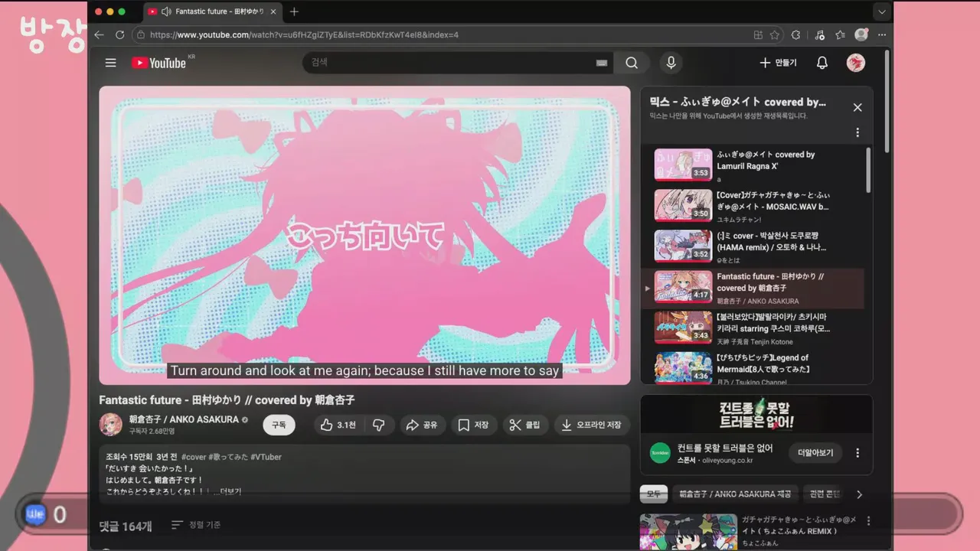Click the video player area
Screen dimensions: 980x551
point(364,235)
